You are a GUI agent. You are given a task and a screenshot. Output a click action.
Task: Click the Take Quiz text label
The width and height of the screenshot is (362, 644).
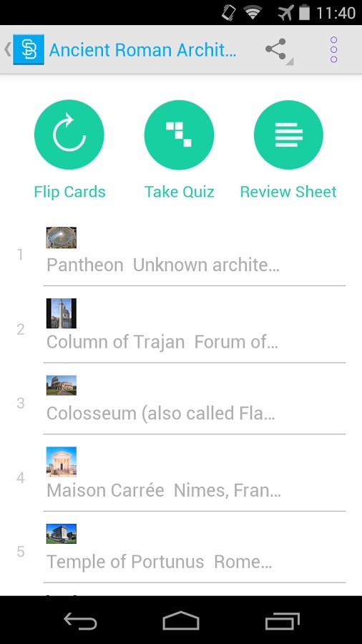click(x=180, y=192)
